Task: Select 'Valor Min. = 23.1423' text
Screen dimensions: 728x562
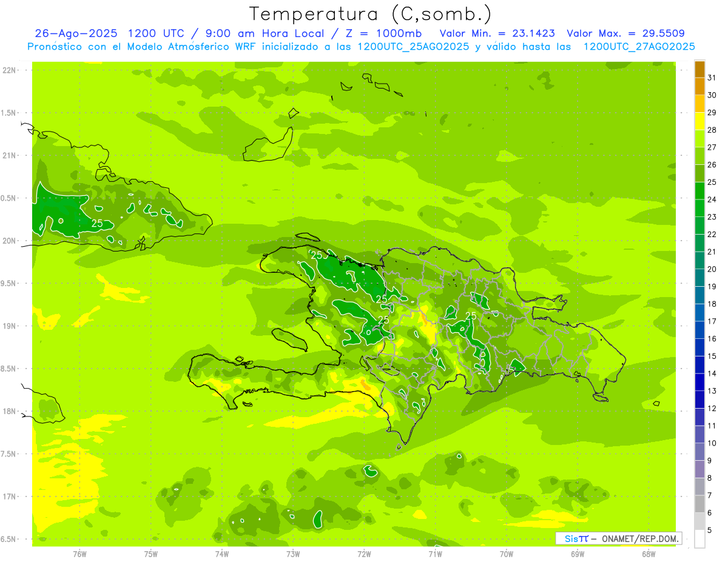Action: (497, 33)
